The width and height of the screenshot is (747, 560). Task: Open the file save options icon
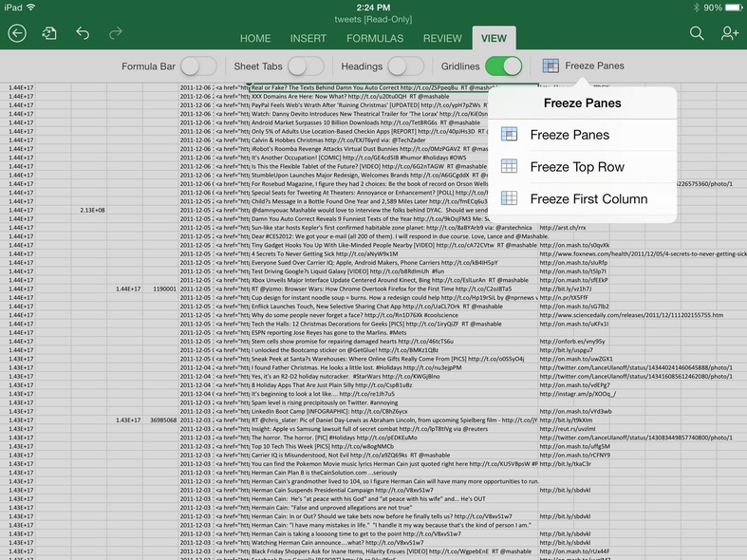[49, 33]
